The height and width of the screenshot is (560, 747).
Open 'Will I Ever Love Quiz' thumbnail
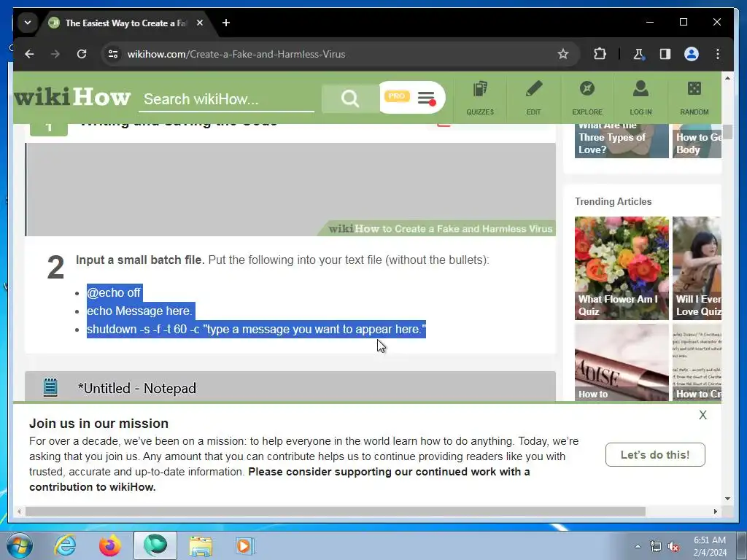[697, 268]
